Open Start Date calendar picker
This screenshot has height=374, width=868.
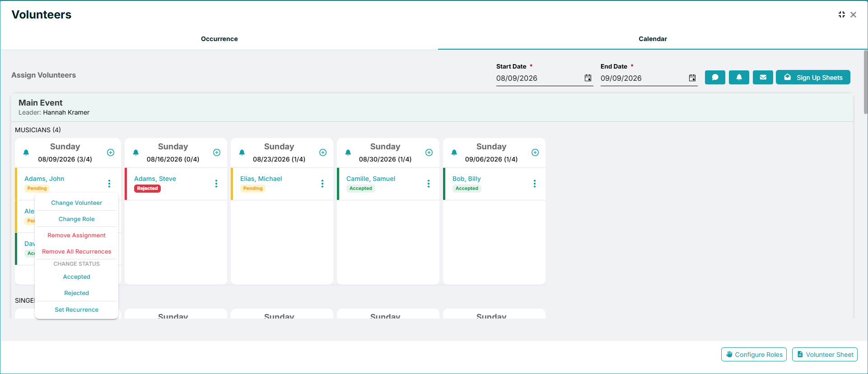tap(588, 78)
